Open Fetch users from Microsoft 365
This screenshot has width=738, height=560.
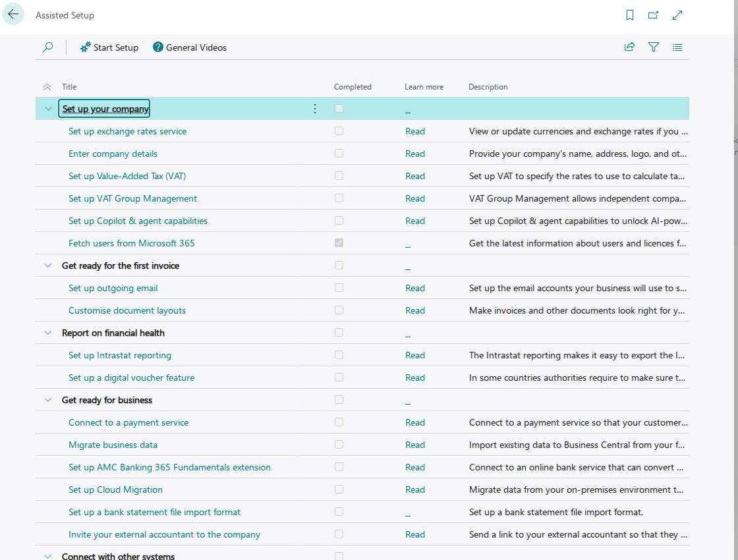[x=131, y=243]
